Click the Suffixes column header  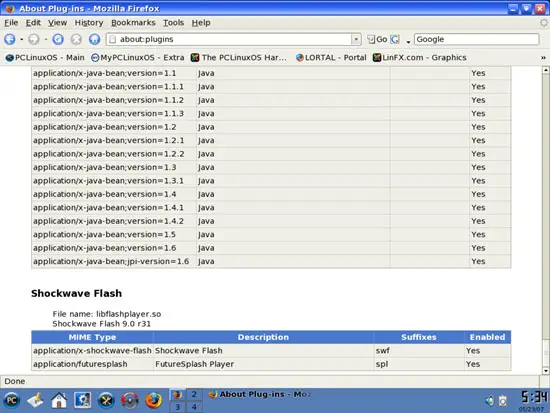tap(419, 337)
